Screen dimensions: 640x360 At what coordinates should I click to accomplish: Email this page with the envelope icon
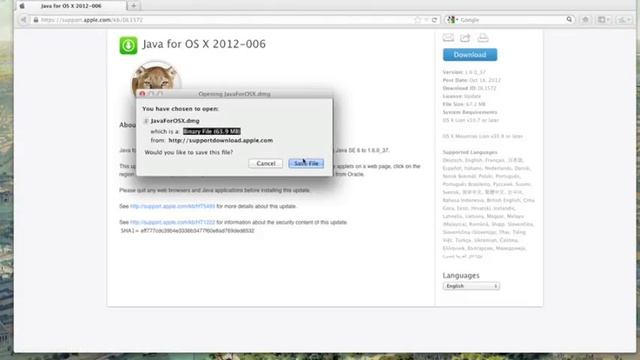click(x=448, y=38)
